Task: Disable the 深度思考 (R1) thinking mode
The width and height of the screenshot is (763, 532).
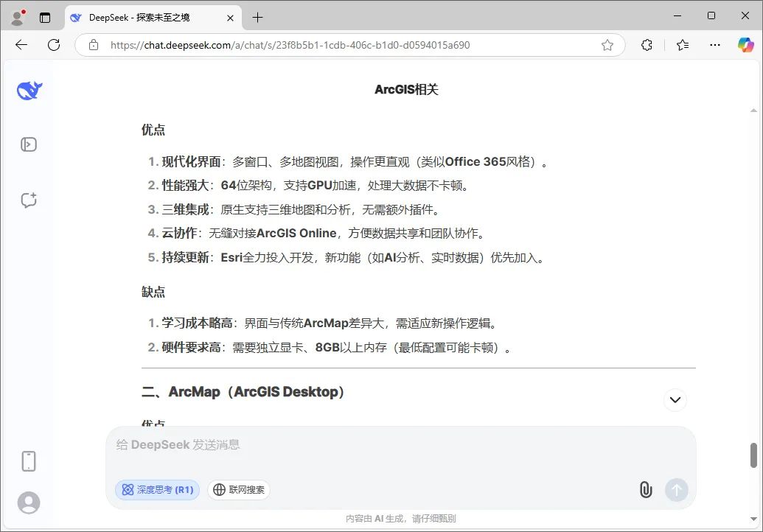Action: click(157, 489)
